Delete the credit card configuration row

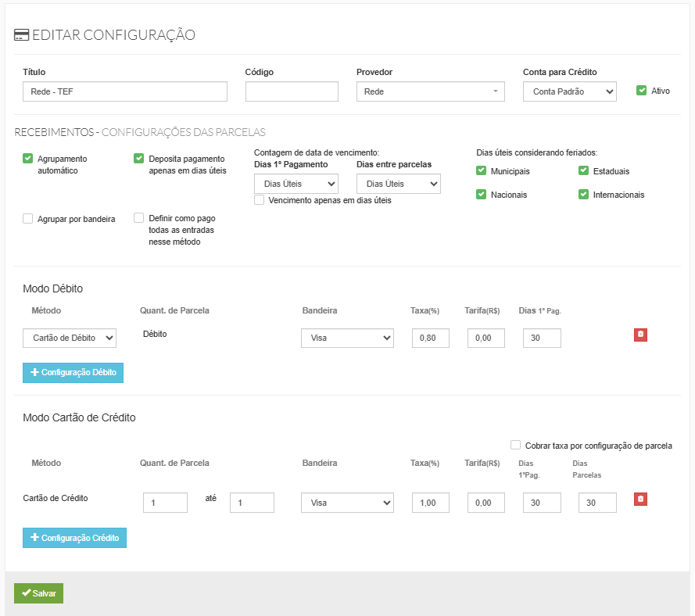pos(640,499)
